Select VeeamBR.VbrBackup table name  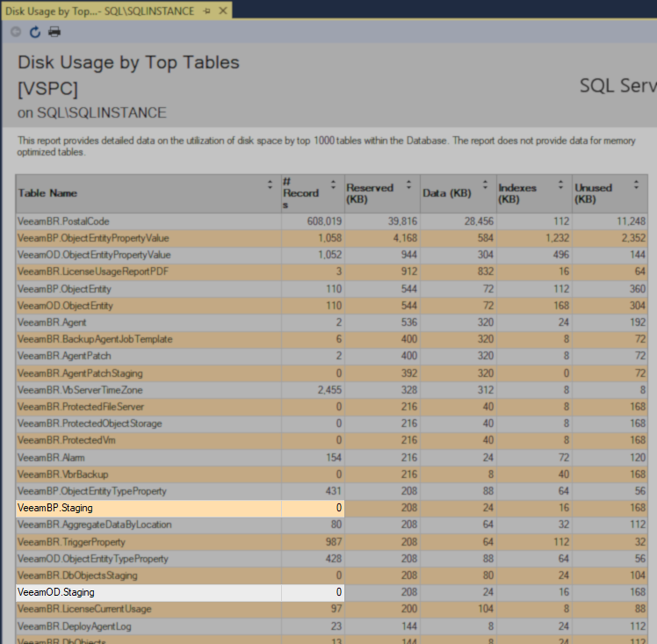[63, 474]
